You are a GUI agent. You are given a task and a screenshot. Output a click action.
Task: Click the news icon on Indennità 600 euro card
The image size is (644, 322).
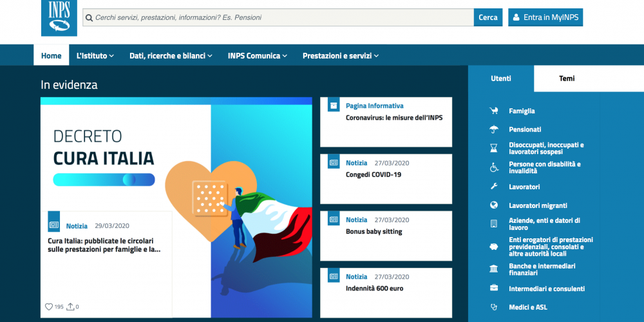pyautogui.click(x=334, y=276)
